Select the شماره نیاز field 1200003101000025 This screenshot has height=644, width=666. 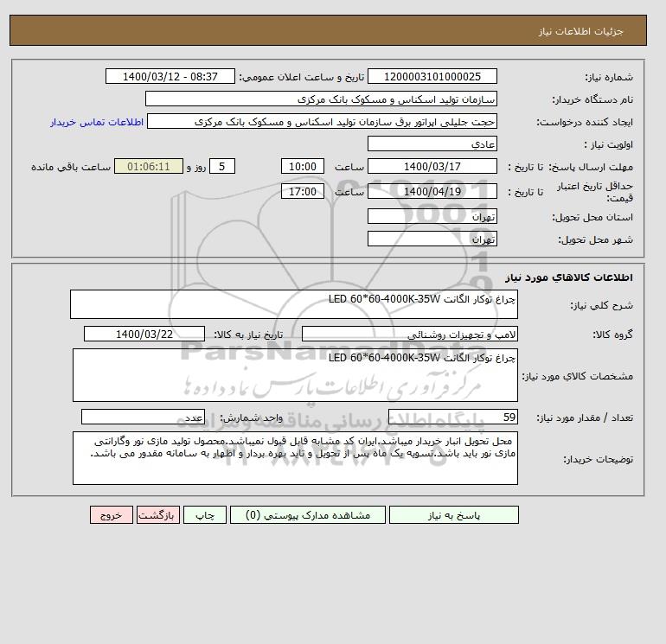click(x=432, y=76)
